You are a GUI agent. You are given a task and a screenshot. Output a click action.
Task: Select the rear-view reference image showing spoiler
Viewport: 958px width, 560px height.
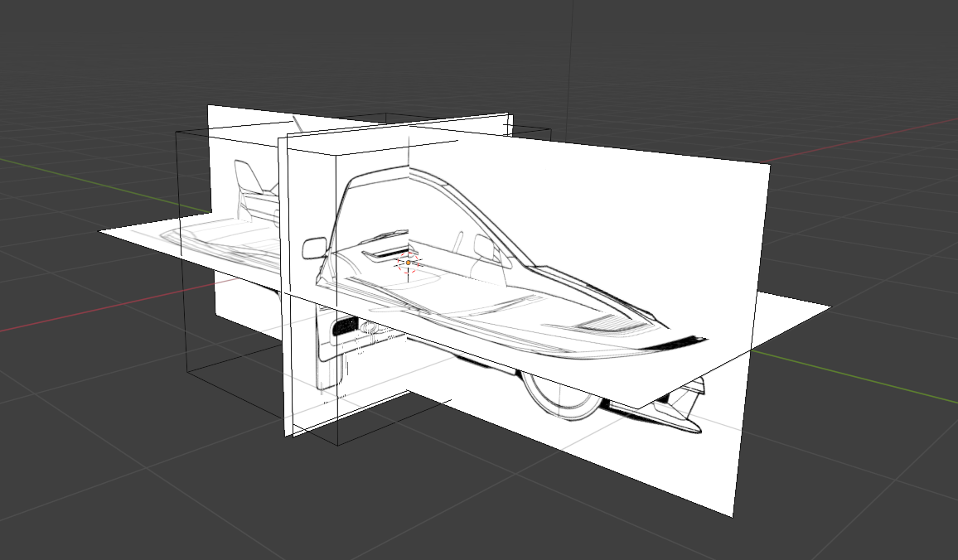click(x=244, y=177)
